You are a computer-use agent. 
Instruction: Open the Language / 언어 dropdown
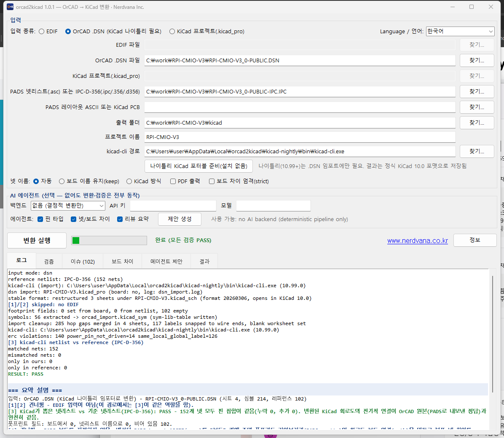460,31
